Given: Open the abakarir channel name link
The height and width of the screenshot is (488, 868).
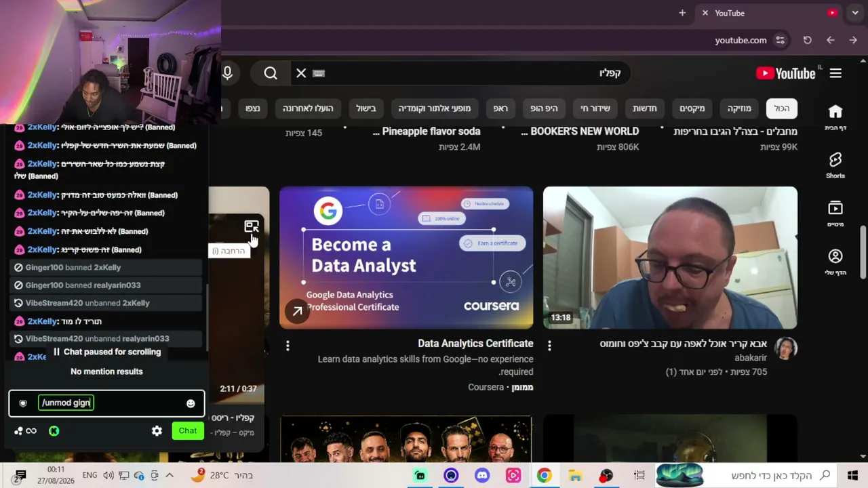Looking at the screenshot, I should 751,358.
